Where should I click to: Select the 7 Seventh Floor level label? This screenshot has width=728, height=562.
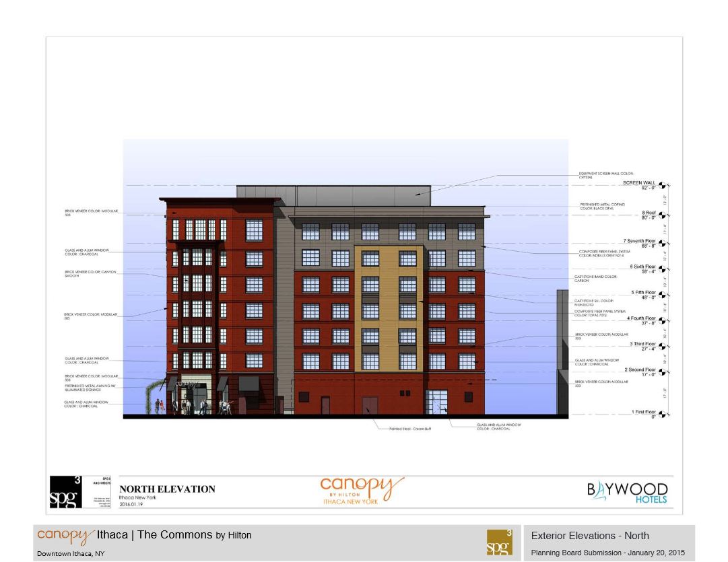click(x=639, y=241)
